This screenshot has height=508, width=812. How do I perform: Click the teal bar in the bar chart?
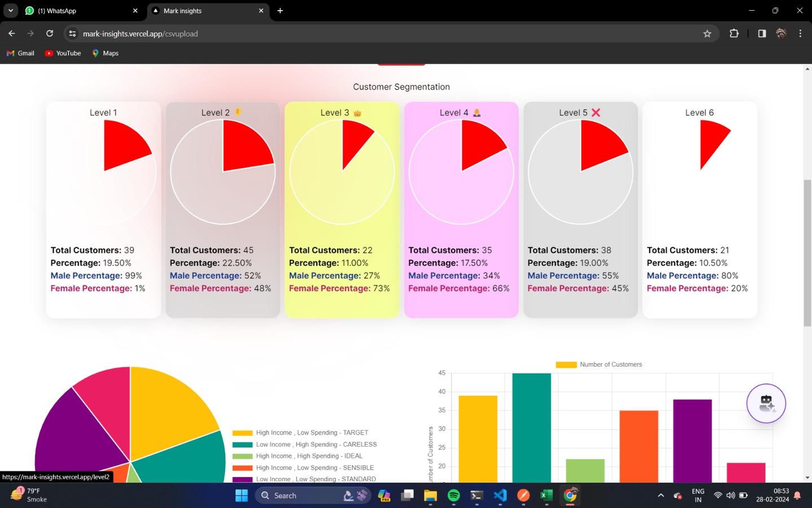532,427
